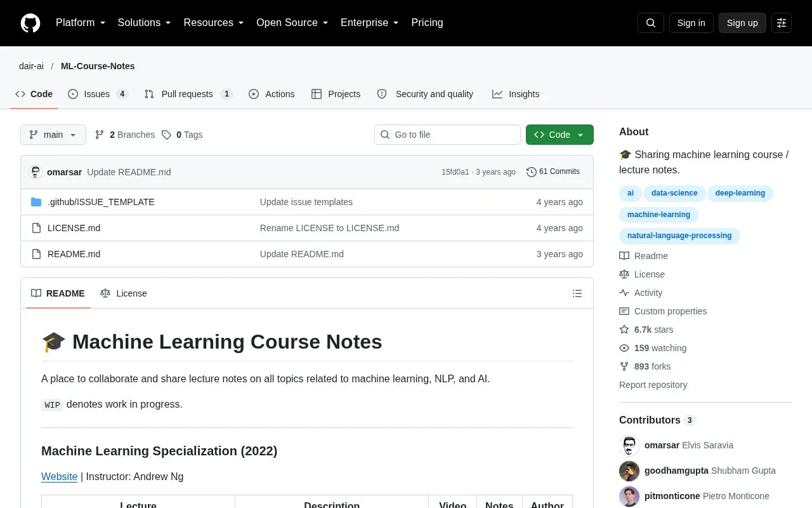812x508 pixels.
Task: Open the .github/ISSUE_TEMPLATE folder
Action: coord(101,202)
